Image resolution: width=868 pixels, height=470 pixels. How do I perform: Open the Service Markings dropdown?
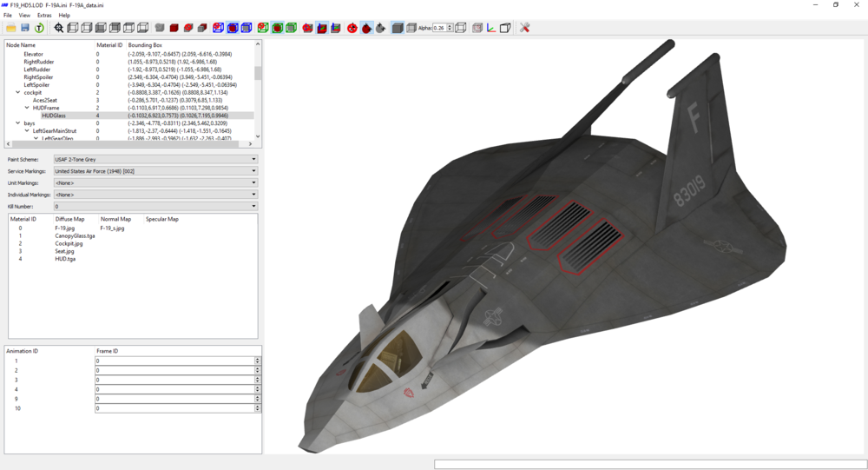point(155,171)
